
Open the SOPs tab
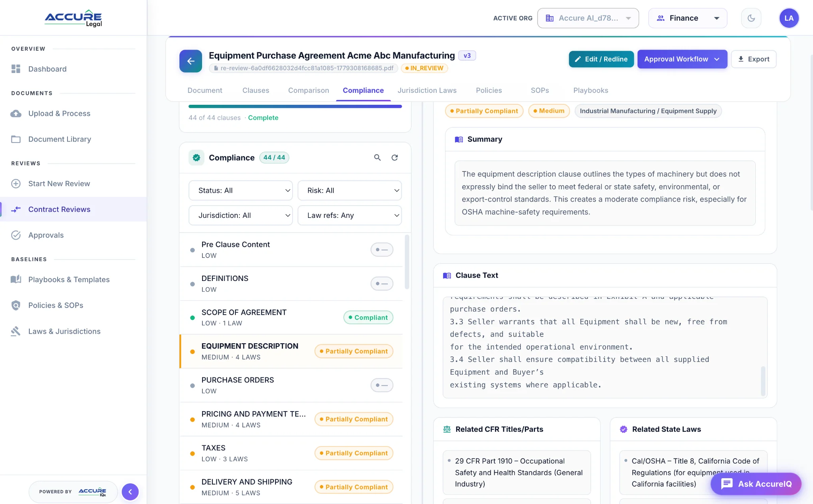[540, 90]
